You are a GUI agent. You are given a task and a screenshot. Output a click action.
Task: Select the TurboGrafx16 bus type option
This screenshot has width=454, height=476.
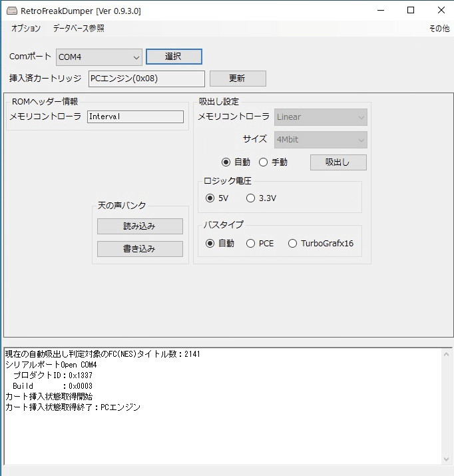pos(292,244)
